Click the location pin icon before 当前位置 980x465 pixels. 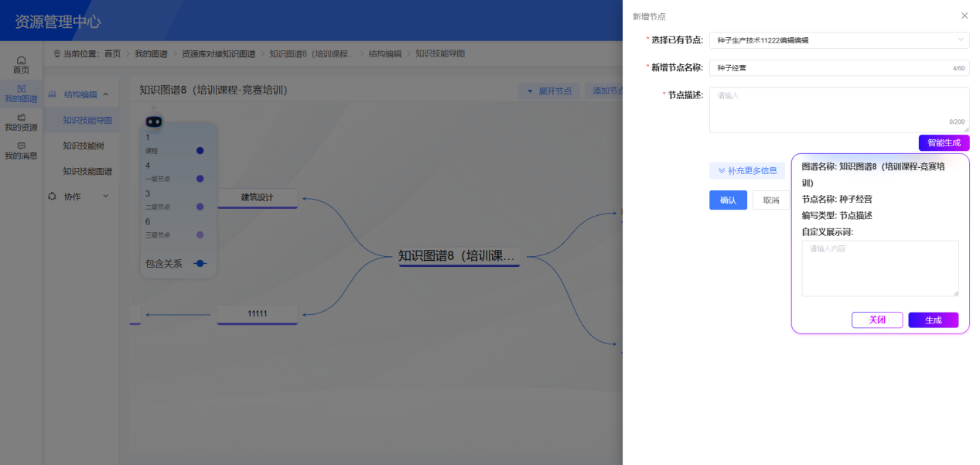tap(57, 53)
